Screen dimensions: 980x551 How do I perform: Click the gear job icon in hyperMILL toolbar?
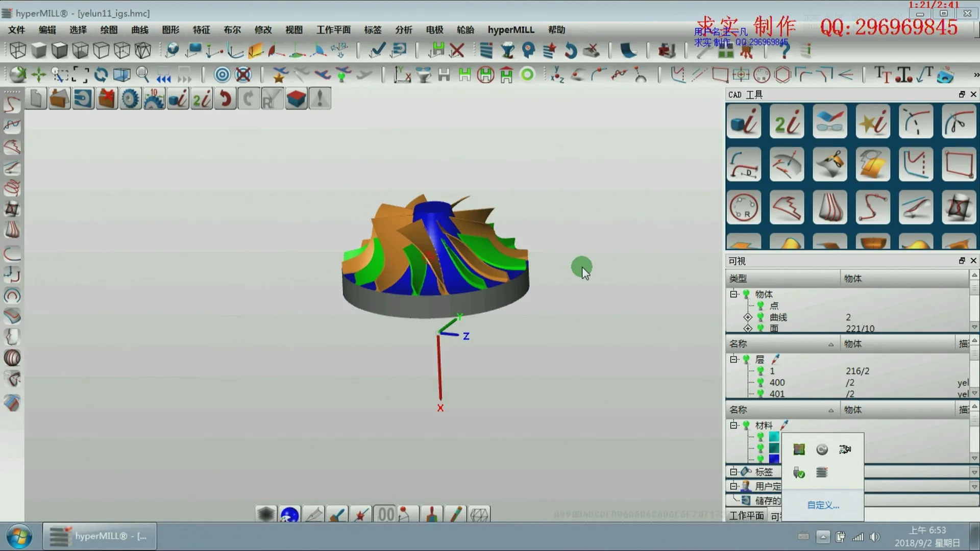tap(130, 98)
